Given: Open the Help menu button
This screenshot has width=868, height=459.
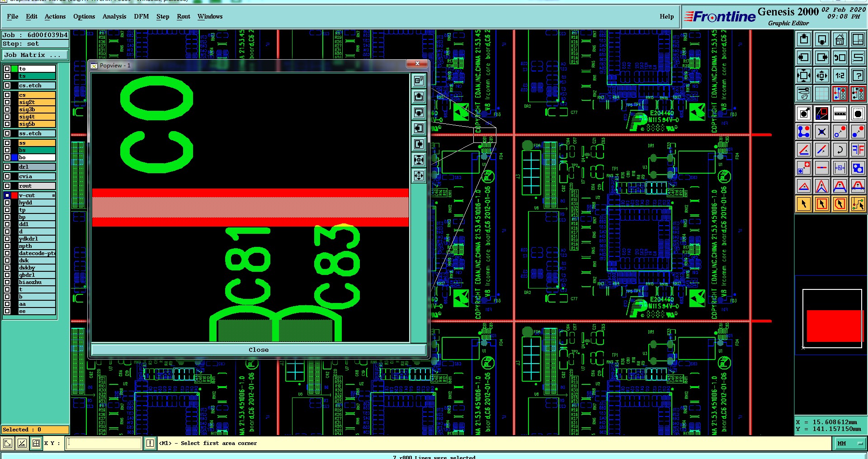Looking at the screenshot, I should (666, 16).
